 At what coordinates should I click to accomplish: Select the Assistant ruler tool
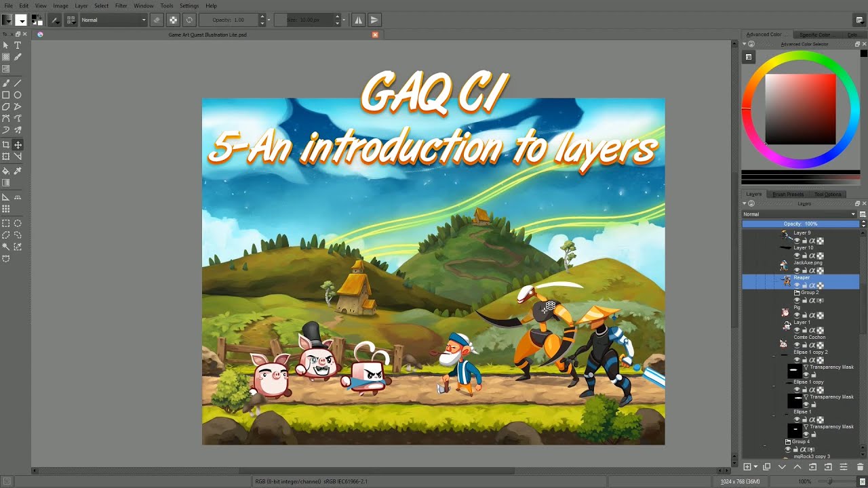tap(6, 197)
